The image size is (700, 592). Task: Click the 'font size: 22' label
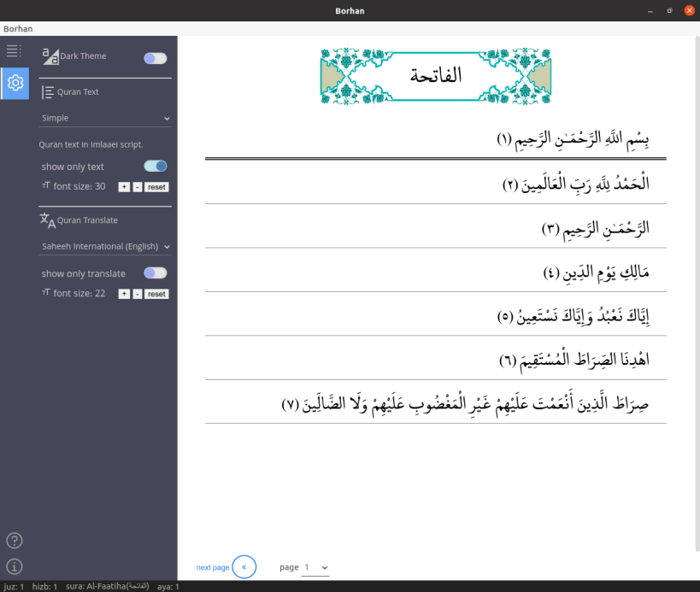tap(79, 293)
